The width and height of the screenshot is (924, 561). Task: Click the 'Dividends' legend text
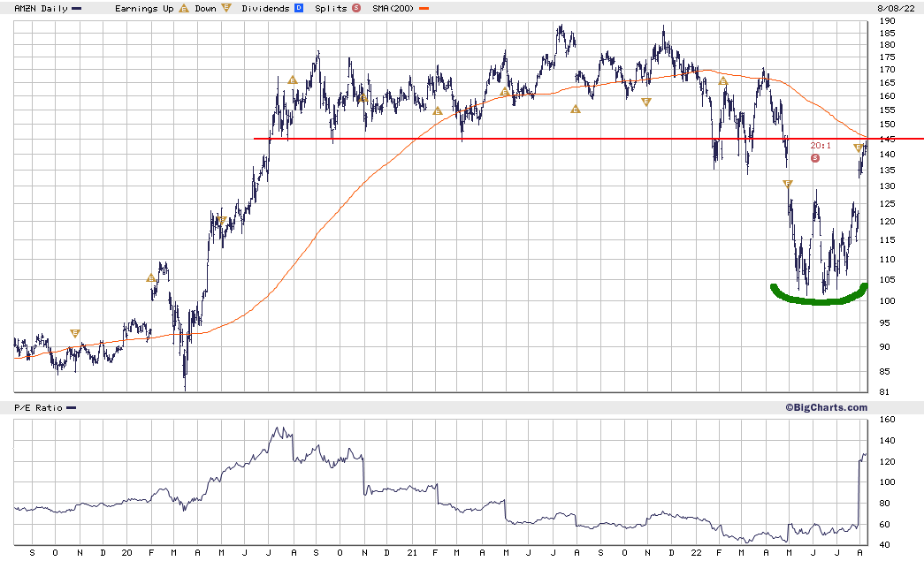coord(266,8)
